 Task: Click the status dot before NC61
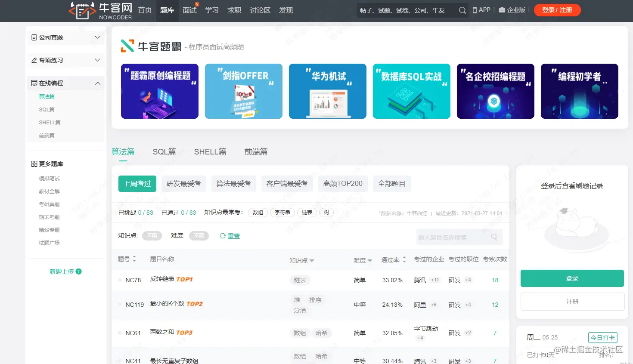[x=120, y=333]
